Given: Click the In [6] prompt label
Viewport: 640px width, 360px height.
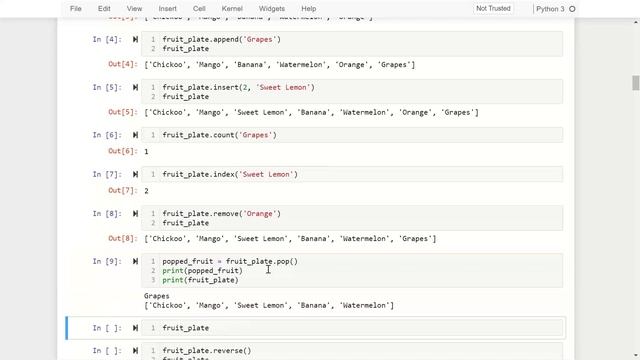Looking at the screenshot, I should [x=107, y=135].
